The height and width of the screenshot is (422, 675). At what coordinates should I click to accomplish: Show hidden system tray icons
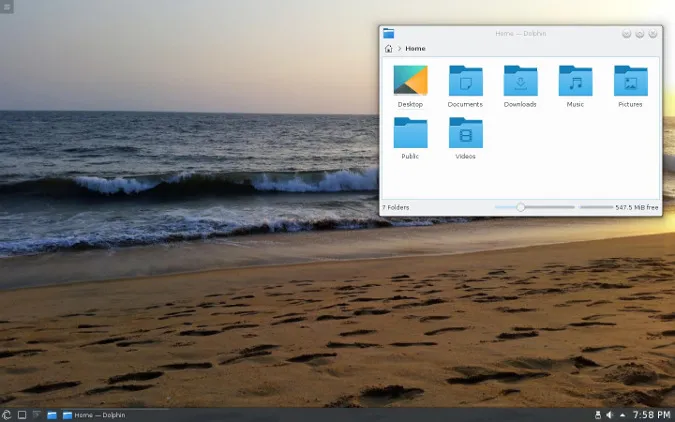pyautogui.click(x=622, y=414)
